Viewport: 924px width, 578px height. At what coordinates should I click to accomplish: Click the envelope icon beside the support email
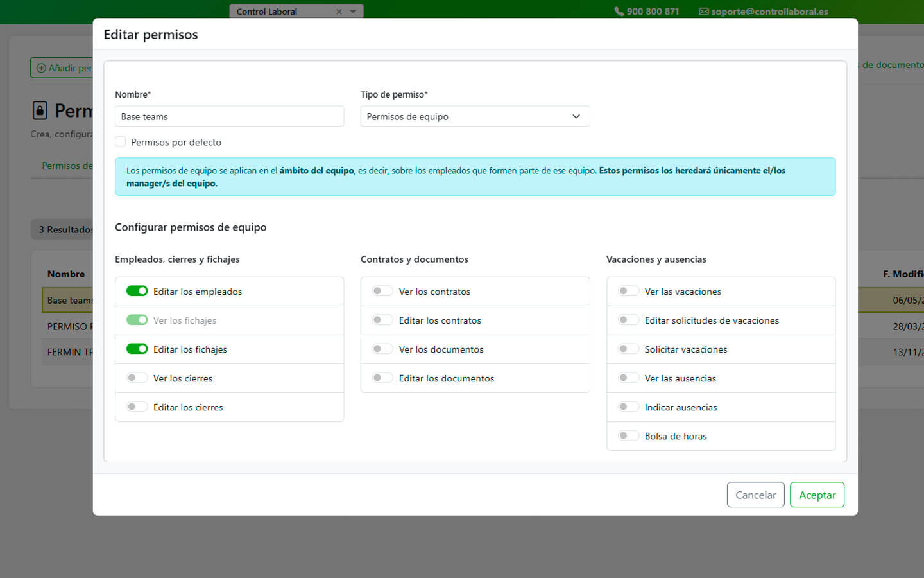703,12
